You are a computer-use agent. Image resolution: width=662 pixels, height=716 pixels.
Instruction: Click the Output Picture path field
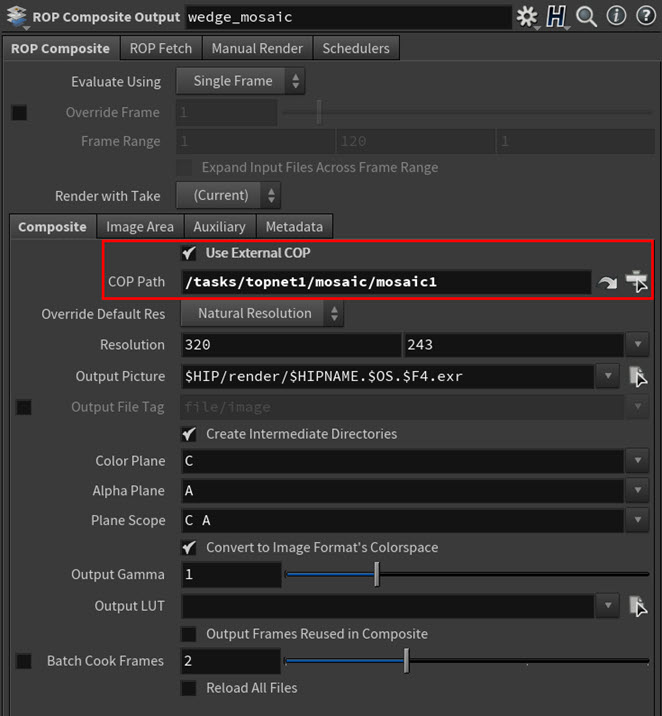[x=388, y=376]
